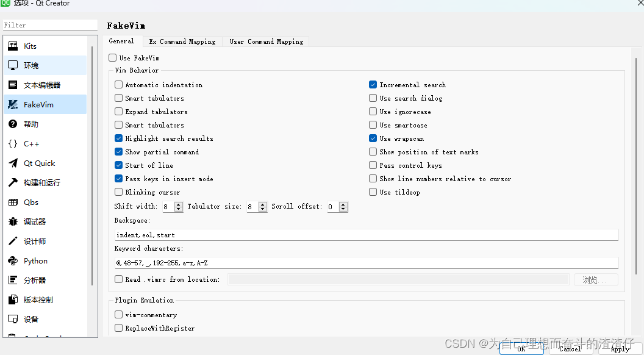
Task: Click the OK button
Action: pyautogui.click(x=521, y=349)
